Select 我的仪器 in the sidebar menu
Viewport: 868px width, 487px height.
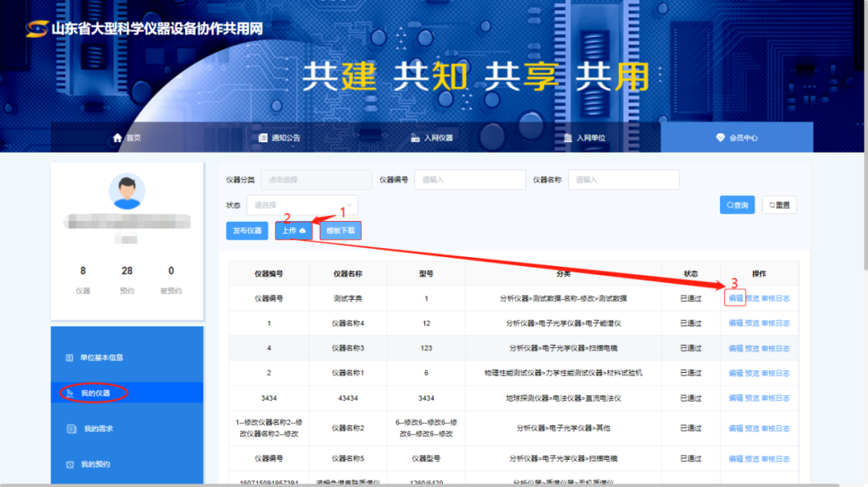[x=95, y=393]
